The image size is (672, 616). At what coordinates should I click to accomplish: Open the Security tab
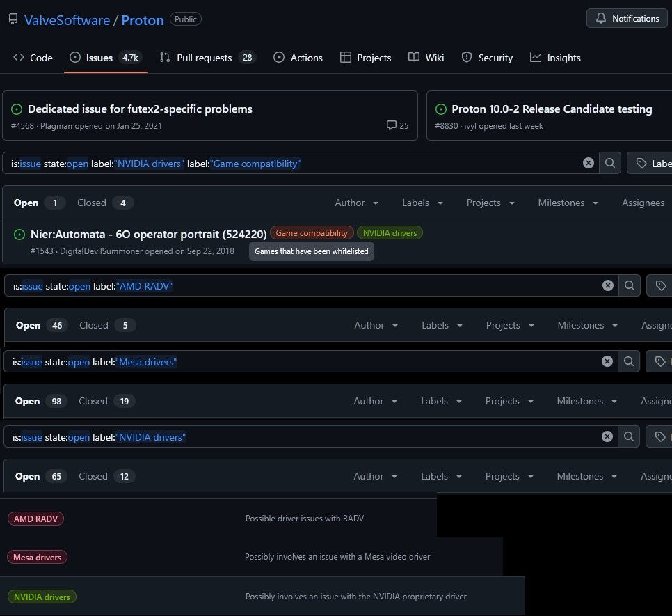[x=487, y=58]
